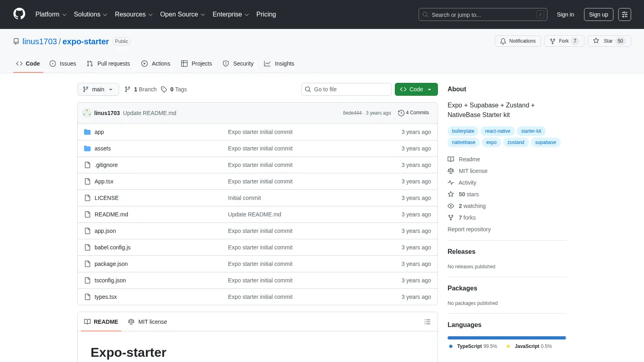Click the LICENSE file icon
Image resolution: width=644 pixels, height=362 pixels.
pyautogui.click(x=87, y=198)
